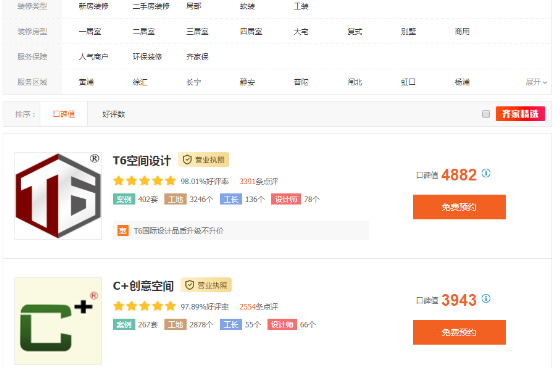This screenshot has height=368, width=554.
Task: View the 3391条点评 reviews link
Action: 259,181
